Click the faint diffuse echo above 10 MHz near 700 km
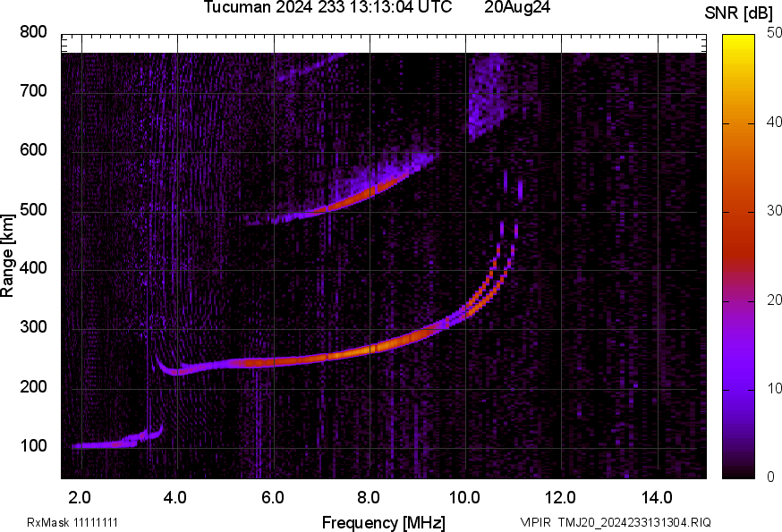Image resolution: width=782 pixels, height=532 pixels. [x=486, y=97]
